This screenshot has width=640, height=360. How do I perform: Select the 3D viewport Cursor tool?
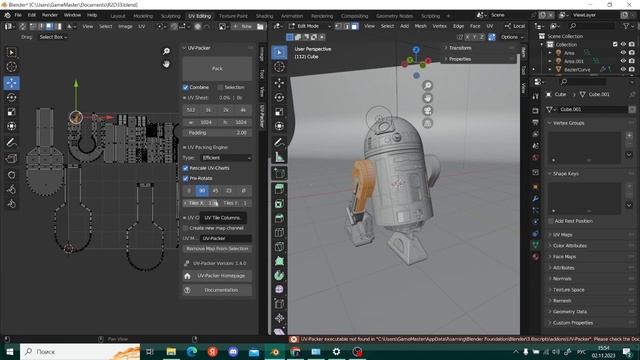pos(280,67)
